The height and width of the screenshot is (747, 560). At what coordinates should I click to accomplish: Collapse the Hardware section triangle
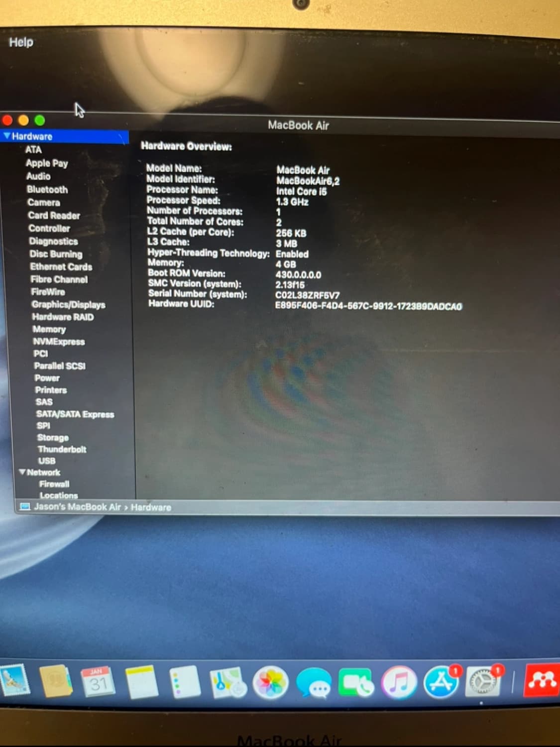click(6, 135)
